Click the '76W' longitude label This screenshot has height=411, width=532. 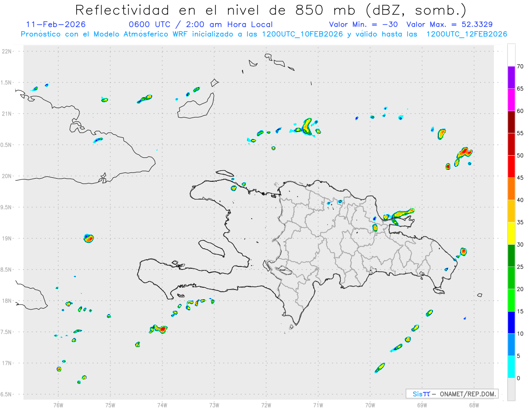[x=58, y=405]
